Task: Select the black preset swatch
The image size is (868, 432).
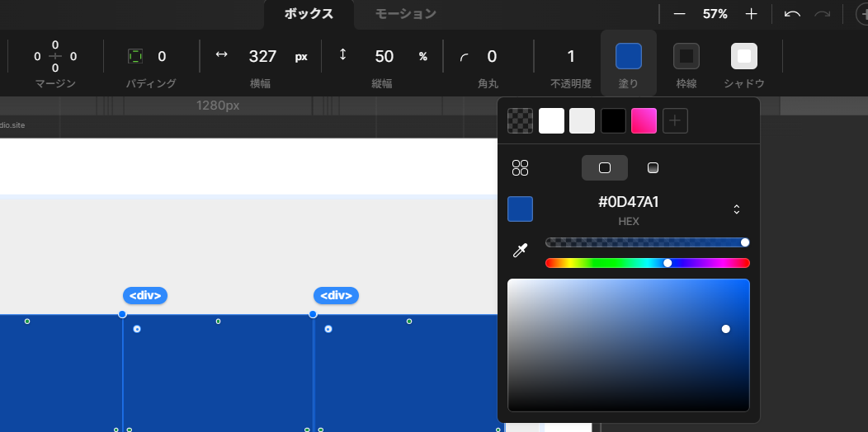Action: pyautogui.click(x=613, y=121)
